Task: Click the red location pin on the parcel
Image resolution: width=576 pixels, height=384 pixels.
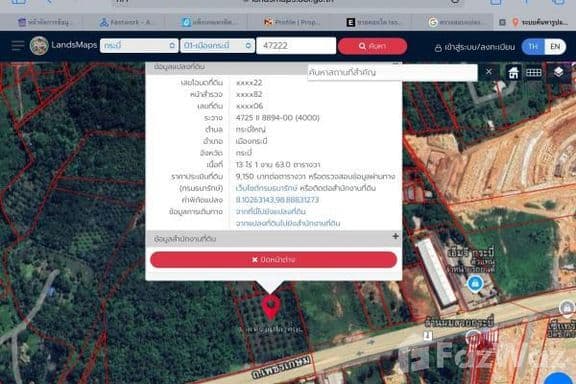Action: click(271, 308)
